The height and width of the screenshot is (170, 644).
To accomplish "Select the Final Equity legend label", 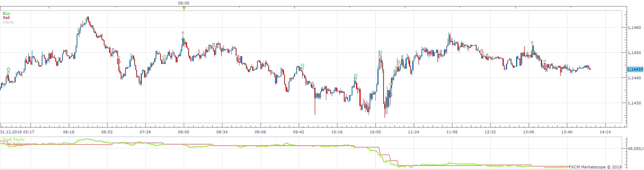I will click(14, 139).
